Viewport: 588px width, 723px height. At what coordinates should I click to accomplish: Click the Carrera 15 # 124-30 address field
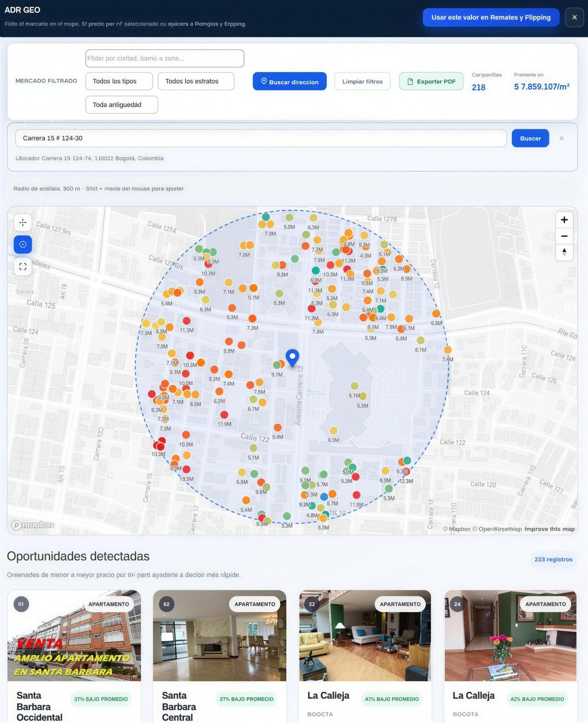pyautogui.click(x=261, y=138)
